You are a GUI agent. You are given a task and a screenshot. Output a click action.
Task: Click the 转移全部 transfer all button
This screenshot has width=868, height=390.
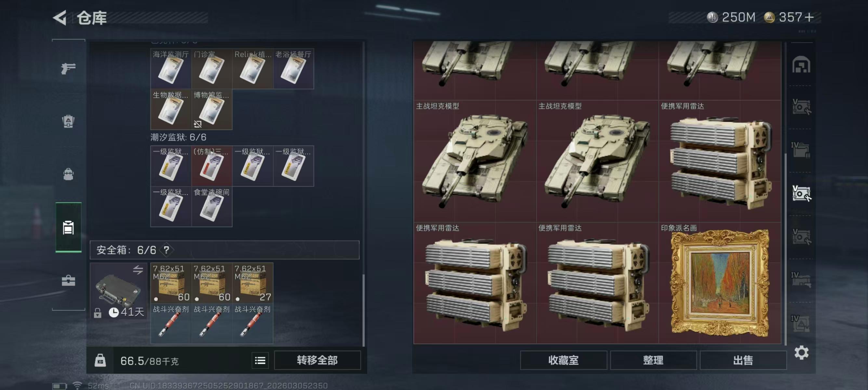317,360
